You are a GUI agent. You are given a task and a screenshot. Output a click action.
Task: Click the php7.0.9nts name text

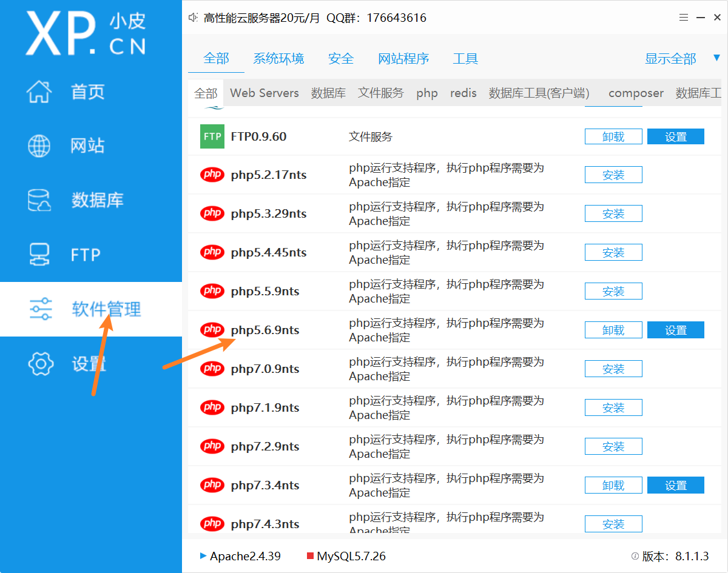coord(265,369)
